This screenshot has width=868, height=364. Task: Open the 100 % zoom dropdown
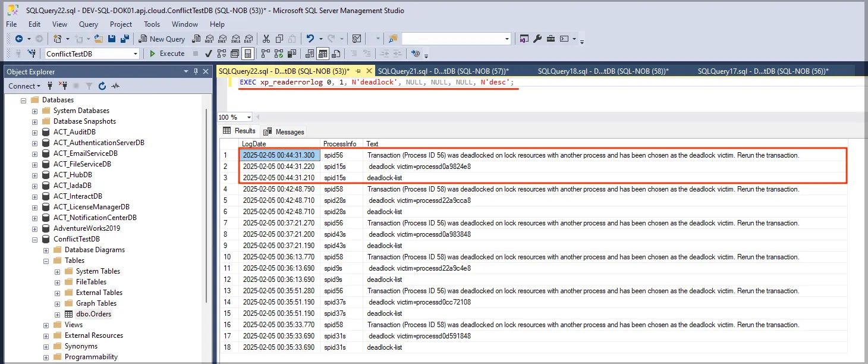click(249, 117)
